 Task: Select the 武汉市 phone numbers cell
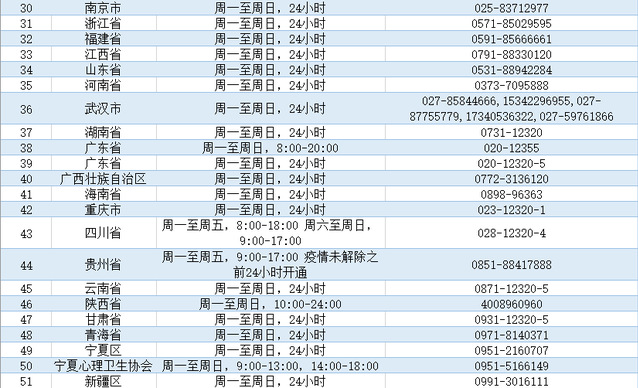[511, 109]
